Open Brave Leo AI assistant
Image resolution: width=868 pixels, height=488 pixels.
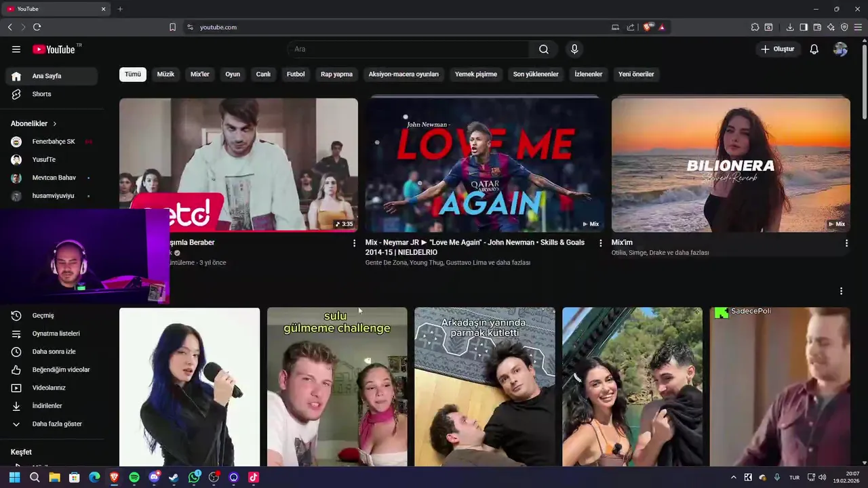click(x=831, y=27)
